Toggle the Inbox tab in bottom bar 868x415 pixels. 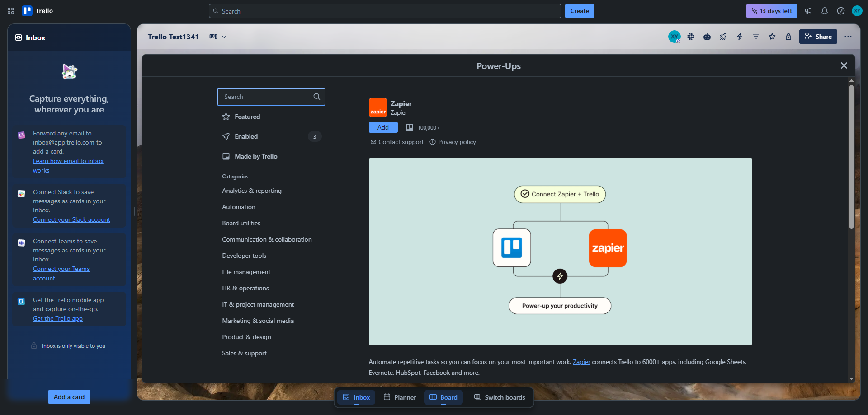(x=356, y=397)
